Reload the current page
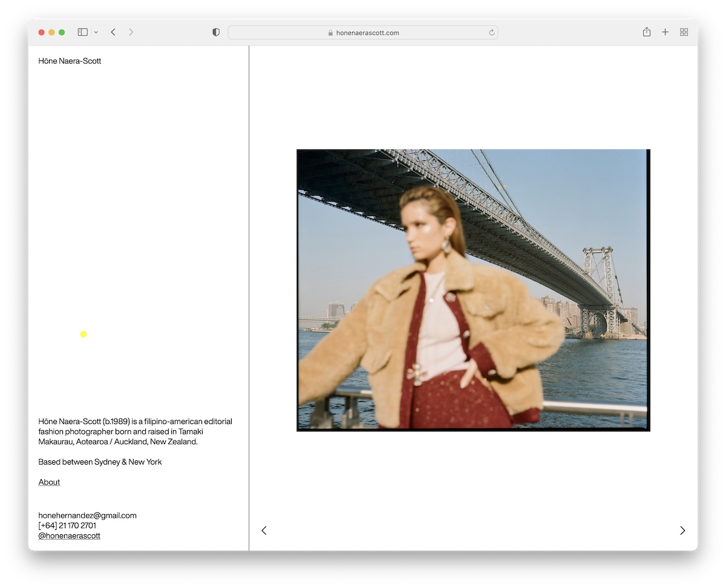The width and height of the screenshot is (726, 588). (x=492, y=33)
